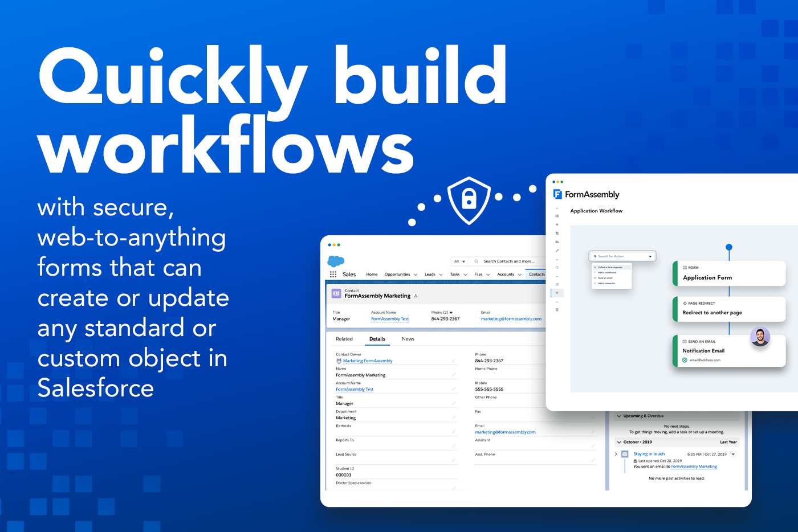Image resolution: width=798 pixels, height=532 pixels.
Task: Edit the Assistant field pencil icon
Action: (x=593, y=446)
